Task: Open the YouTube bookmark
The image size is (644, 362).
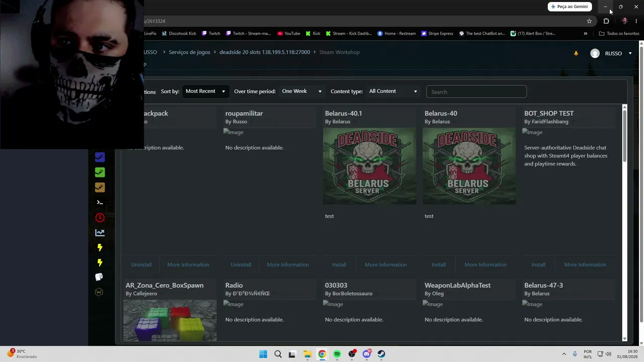Action: tap(288, 34)
